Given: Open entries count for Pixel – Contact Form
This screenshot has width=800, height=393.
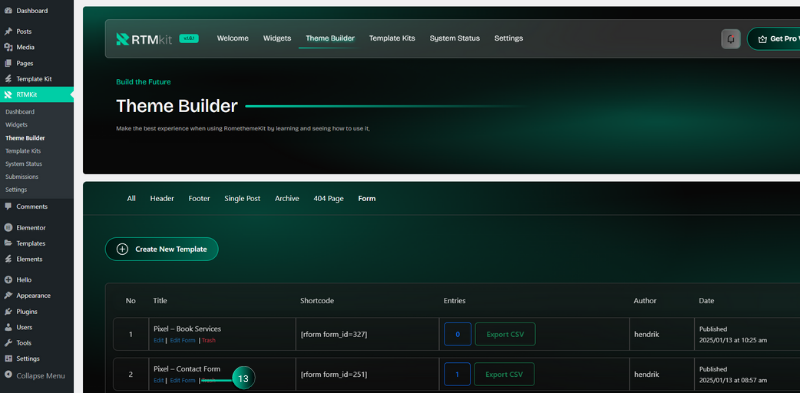Looking at the screenshot, I should [x=457, y=374].
